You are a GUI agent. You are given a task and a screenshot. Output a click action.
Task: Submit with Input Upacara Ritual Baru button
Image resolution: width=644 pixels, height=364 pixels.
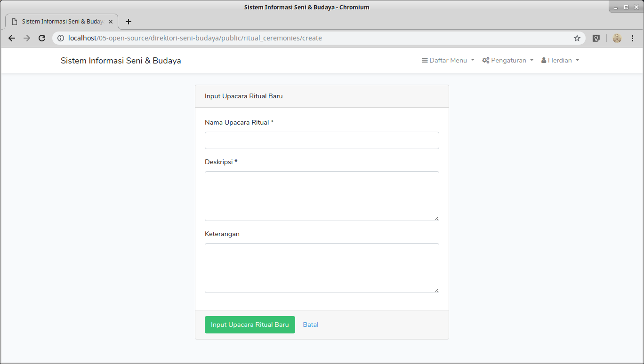(x=250, y=324)
